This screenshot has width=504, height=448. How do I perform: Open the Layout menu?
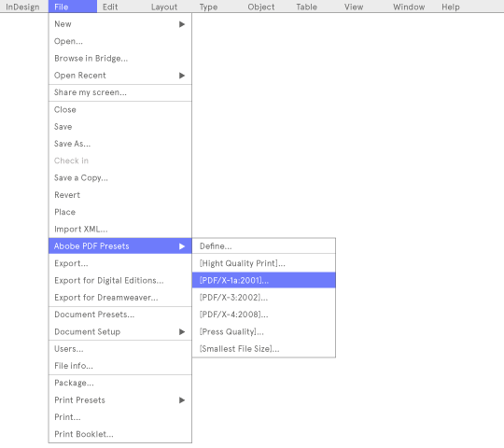164,7
